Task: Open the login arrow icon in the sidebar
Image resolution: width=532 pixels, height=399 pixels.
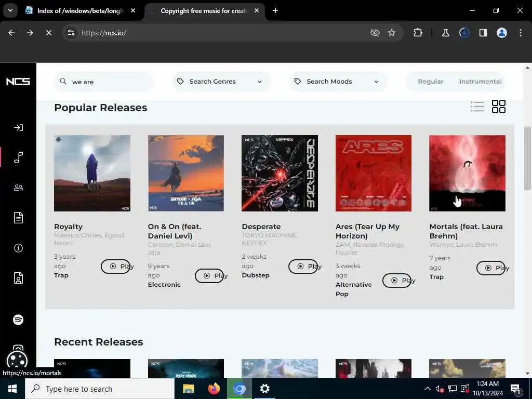Action: pyautogui.click(x=18, y=128)
